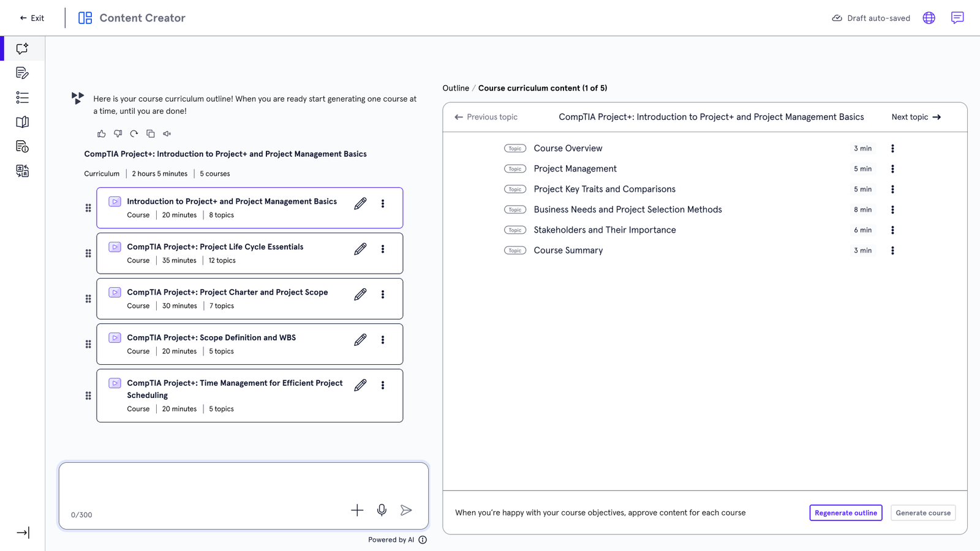Select the Project Charter and Project Scope card
This screenshot has height=551, width=980.
click(x=250, y=299)
